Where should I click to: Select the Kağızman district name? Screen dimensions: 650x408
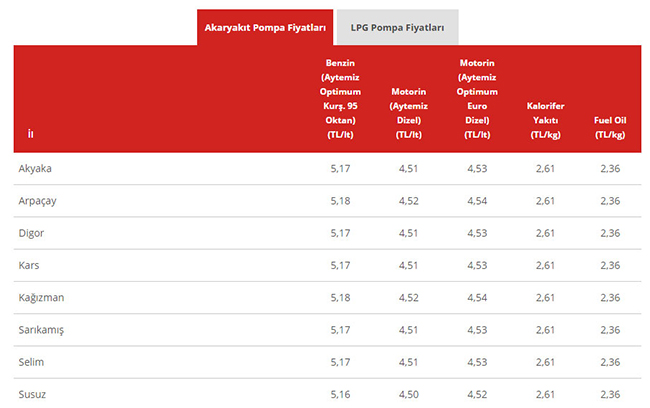(x=41, y=298)
